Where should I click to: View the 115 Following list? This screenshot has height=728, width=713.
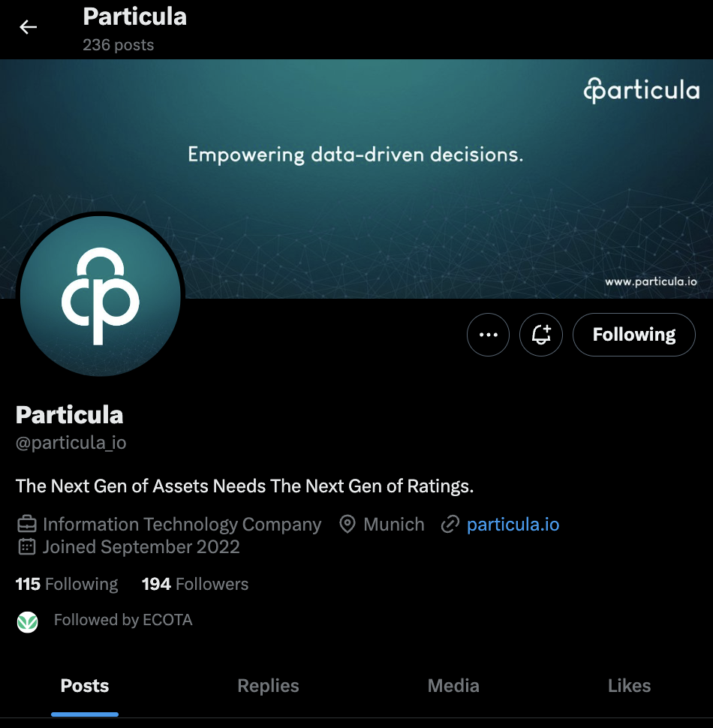(x=67, y=584)
